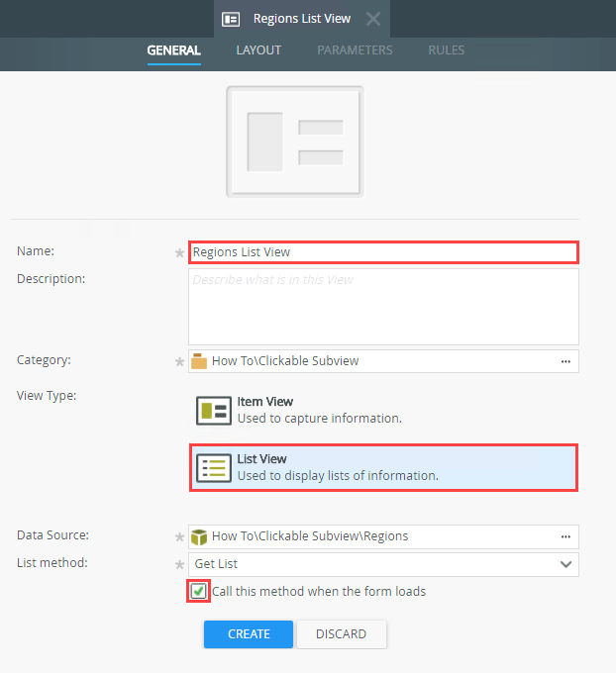Viewport: 616px width, 673px height.
Task: Open the PARAMETERS tab
Action: 355,50
